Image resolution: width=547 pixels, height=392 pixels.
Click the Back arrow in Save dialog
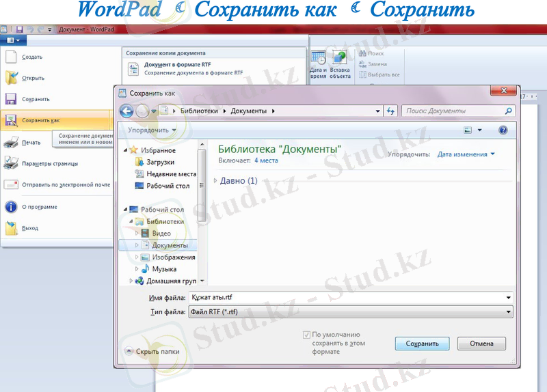pyautogui.click(x=126, y=111)
